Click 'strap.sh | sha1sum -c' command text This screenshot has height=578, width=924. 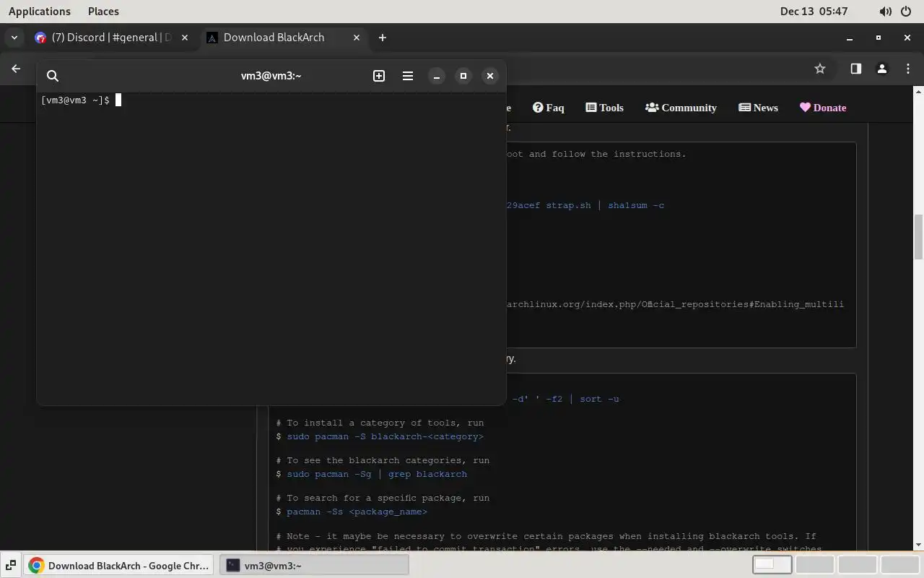[x=605, y=205]
